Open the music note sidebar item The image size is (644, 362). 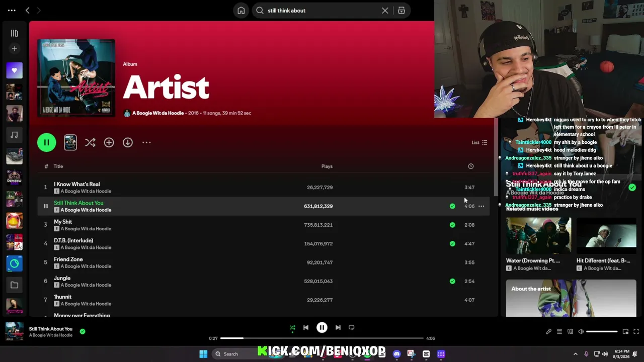point(14,135)
